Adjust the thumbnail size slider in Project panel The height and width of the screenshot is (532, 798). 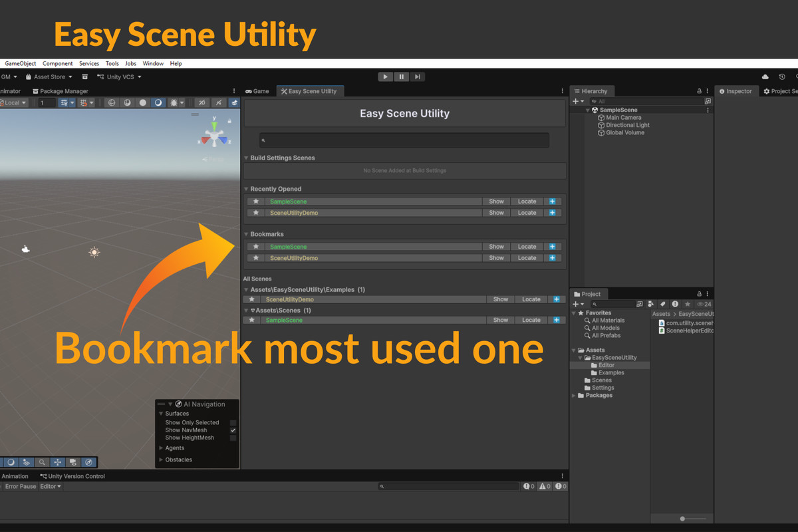pos(681,518)
